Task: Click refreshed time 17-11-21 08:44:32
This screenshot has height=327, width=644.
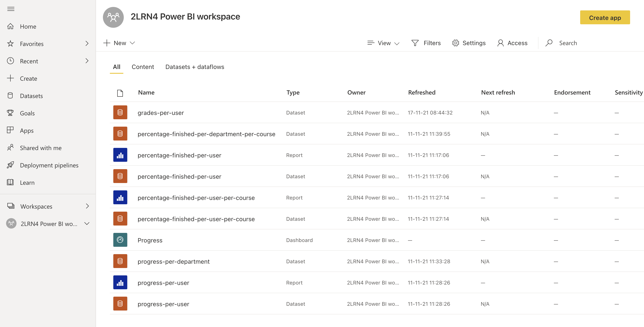Action: click(430, 113)
